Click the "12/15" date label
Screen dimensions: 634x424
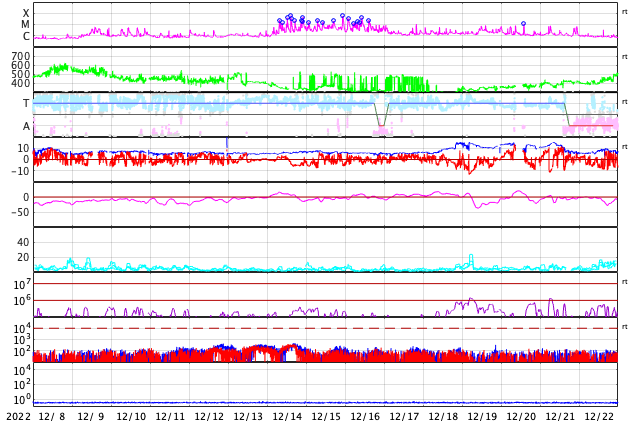pos(326,416)
